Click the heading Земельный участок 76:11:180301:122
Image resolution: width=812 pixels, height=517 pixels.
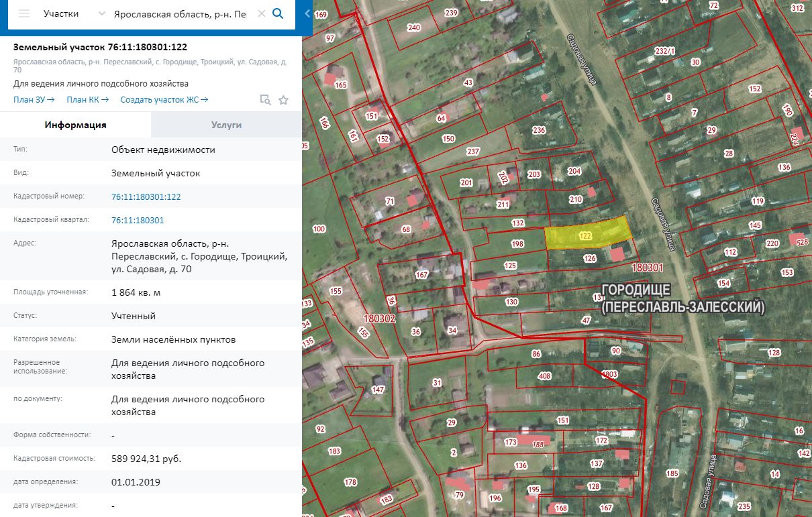click(x=100, y=47)
